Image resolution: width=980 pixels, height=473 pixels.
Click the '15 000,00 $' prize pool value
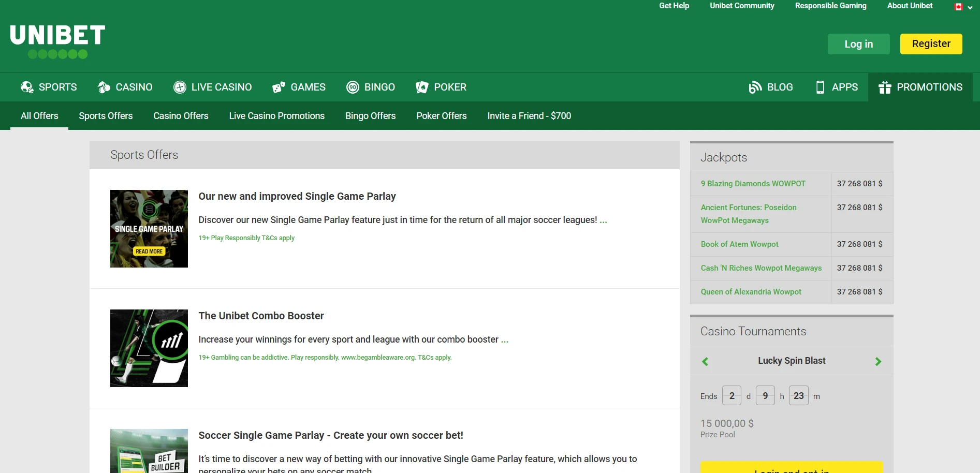(727, 423)
